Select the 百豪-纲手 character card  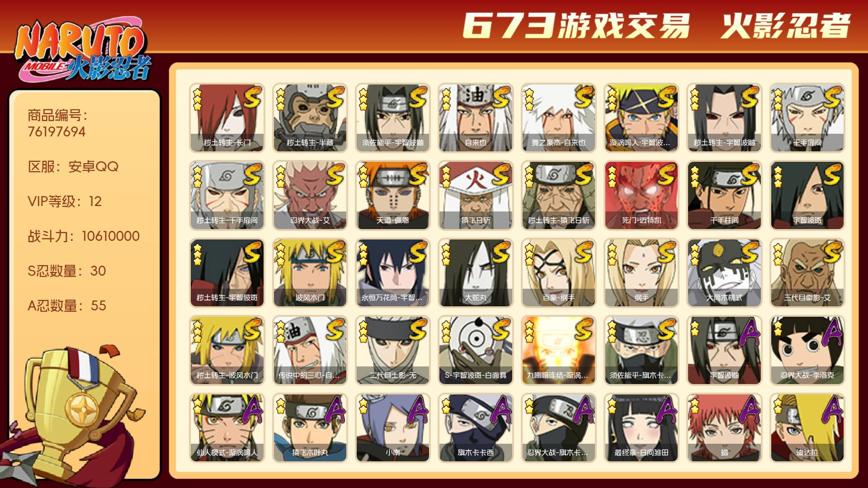click(x=558, y=273)
